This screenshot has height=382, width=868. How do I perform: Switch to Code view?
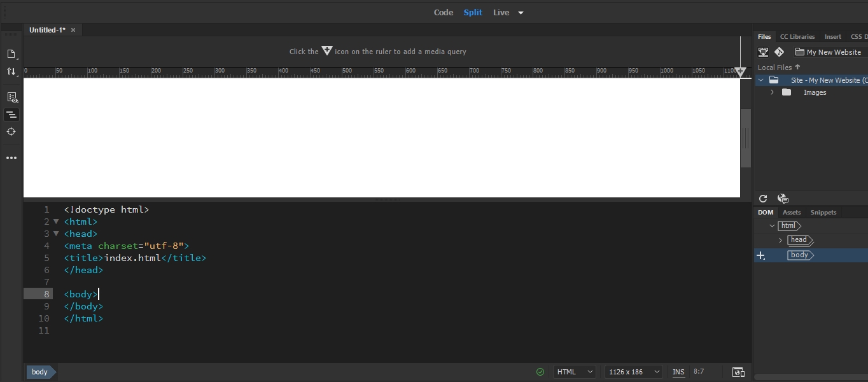pyautogui.click(x=444, y=12)
